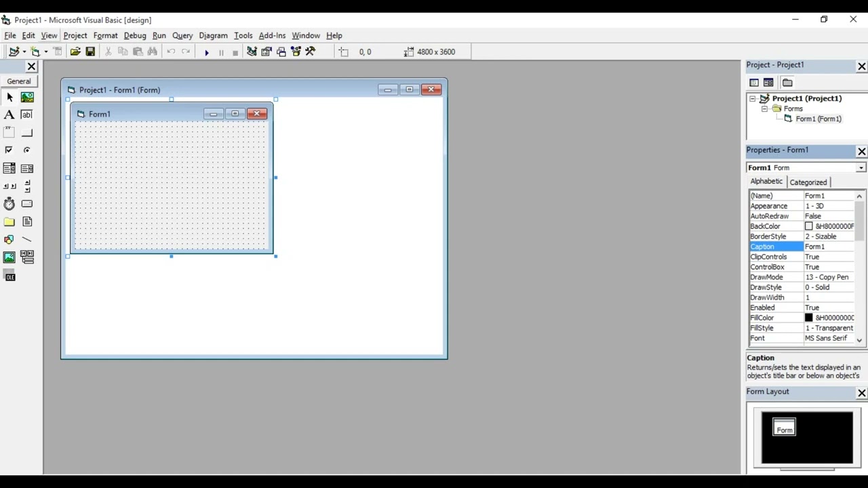Screen dimensions: 868x488
Task: Open the Debug menu
Action: pyautogui.click(x=135, y=35)
